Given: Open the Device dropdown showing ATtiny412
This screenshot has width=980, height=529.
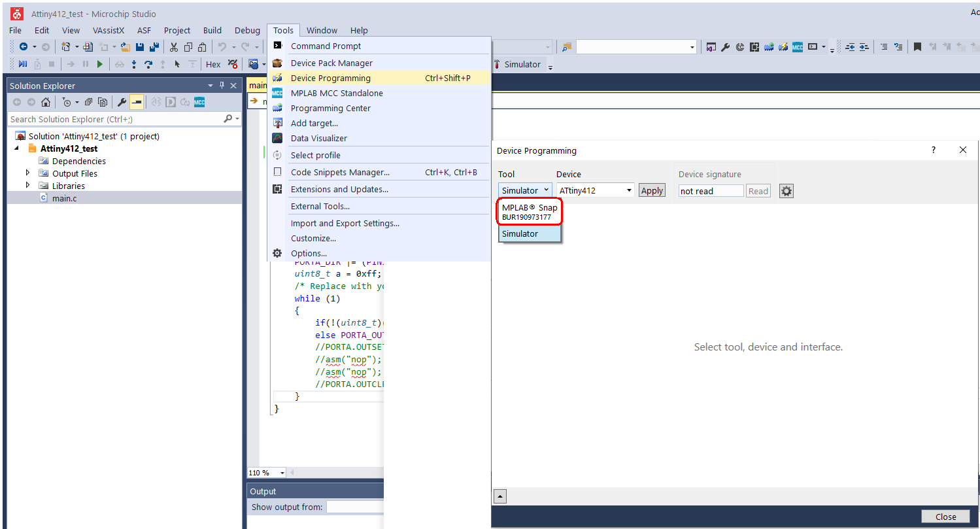Looking at the screenshot, I should [x=595, y=191].
